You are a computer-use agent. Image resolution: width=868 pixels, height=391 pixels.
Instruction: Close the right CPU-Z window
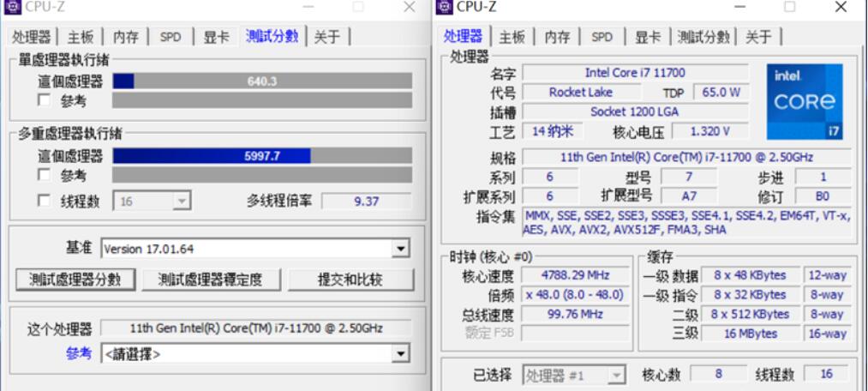coord(841,7)
